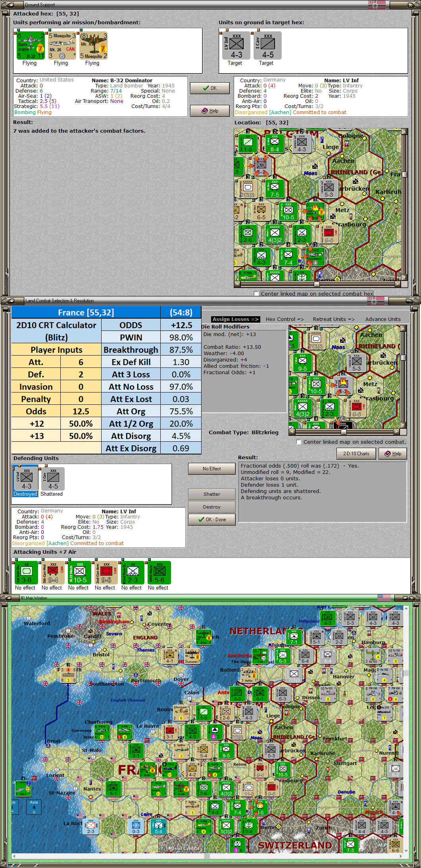
Task: Open the 2D-10 Charts
Action: (356, 454)
